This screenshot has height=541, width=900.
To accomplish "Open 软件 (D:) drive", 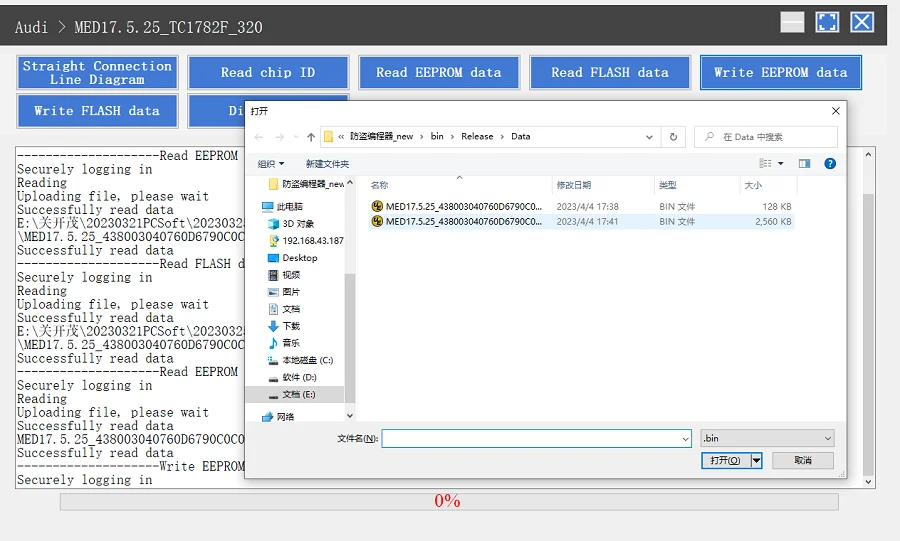I will (x=292, y=377).
